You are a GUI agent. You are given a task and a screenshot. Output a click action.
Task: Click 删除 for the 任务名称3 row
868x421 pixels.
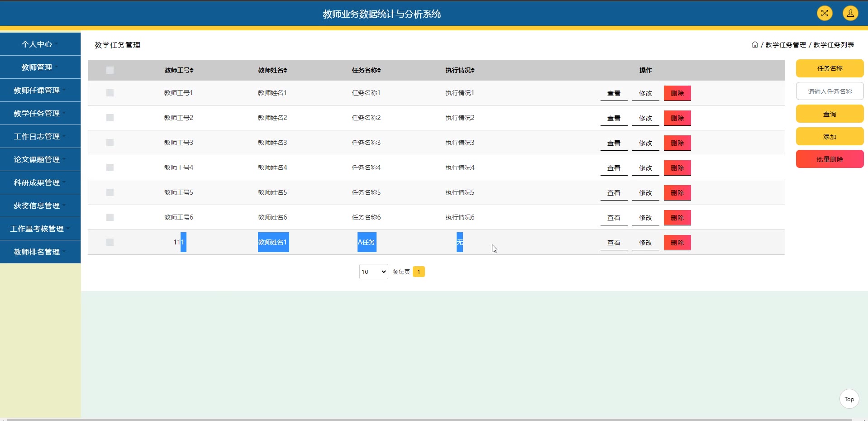point(677,143)
